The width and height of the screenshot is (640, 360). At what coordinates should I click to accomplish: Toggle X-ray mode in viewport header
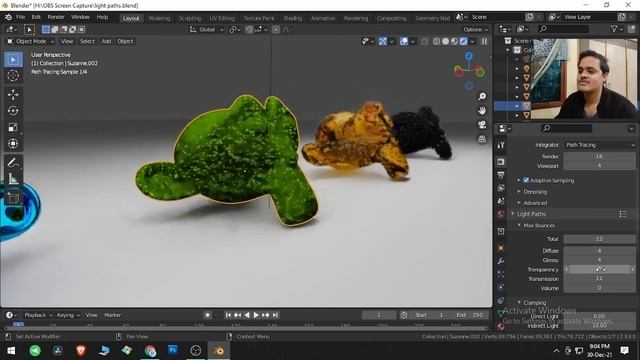424,41
